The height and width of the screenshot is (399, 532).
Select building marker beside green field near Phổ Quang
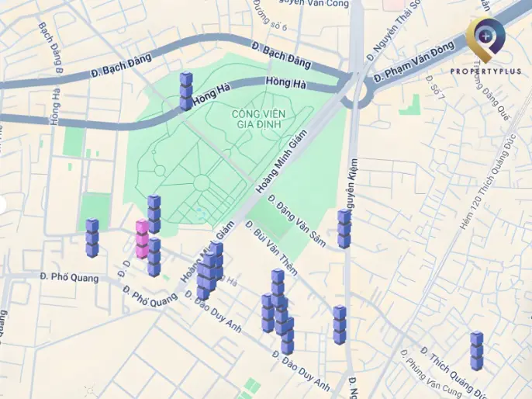pos(92,238)
